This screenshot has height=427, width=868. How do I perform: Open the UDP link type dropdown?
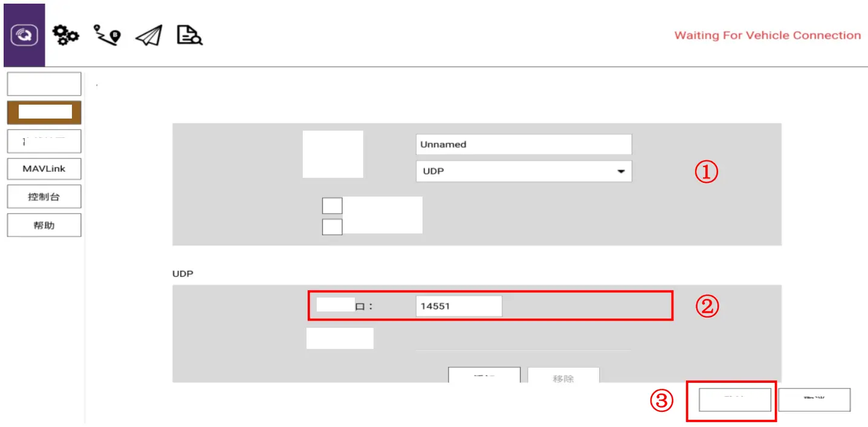click(x=524, y=171)
